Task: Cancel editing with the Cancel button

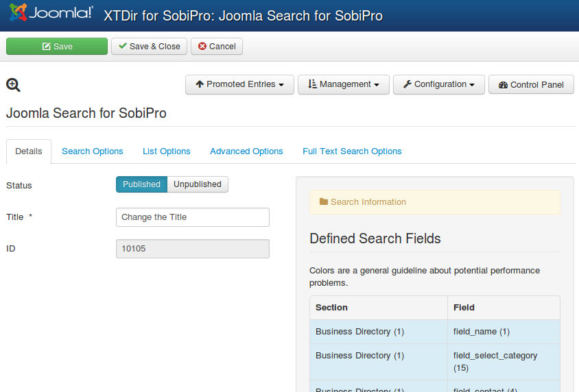Action: pyautogui.click(x=217, y=46)
